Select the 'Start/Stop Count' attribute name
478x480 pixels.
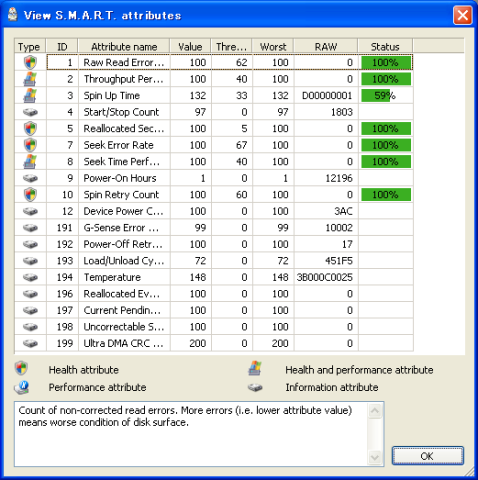click(x=121, y=112)
